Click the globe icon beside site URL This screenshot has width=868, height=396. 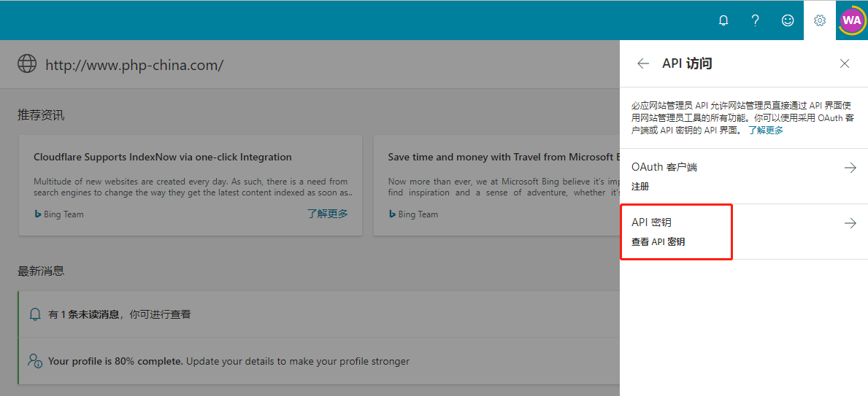pyautogui.click(x=27, y=63)
